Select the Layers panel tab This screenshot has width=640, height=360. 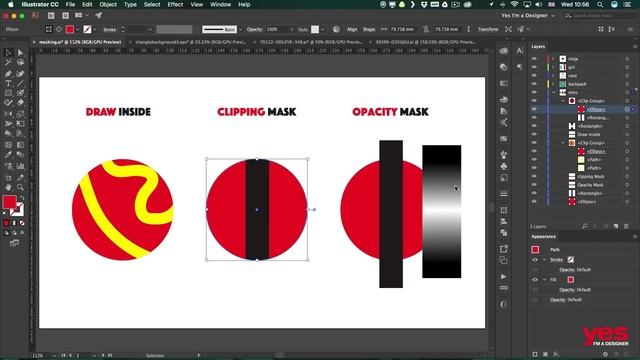[538, 47]
